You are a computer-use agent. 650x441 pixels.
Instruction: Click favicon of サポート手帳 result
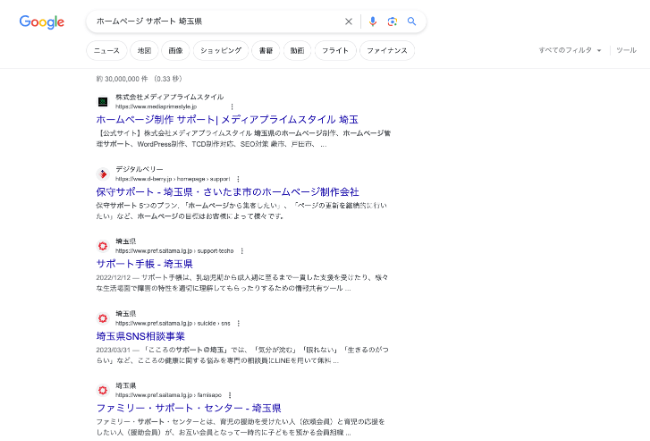(x=103, y=246)
